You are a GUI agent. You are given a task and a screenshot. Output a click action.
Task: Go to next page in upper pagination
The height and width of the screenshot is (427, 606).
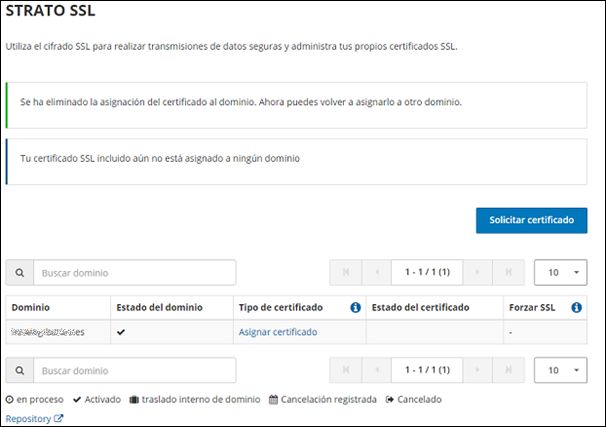click(x=478, y=272)
